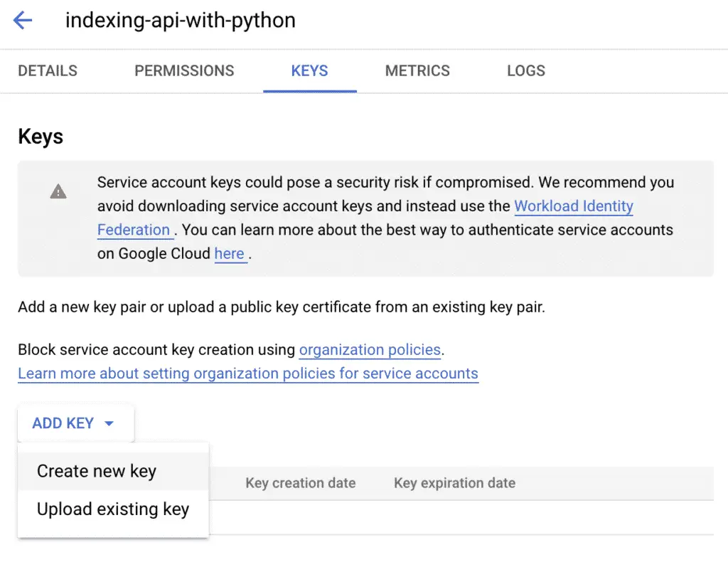Expand the ADD KEY dropdown
Image resolution: width=728 pixels, height=572 pixels.
pyautogui.click(x=75, y=423)
